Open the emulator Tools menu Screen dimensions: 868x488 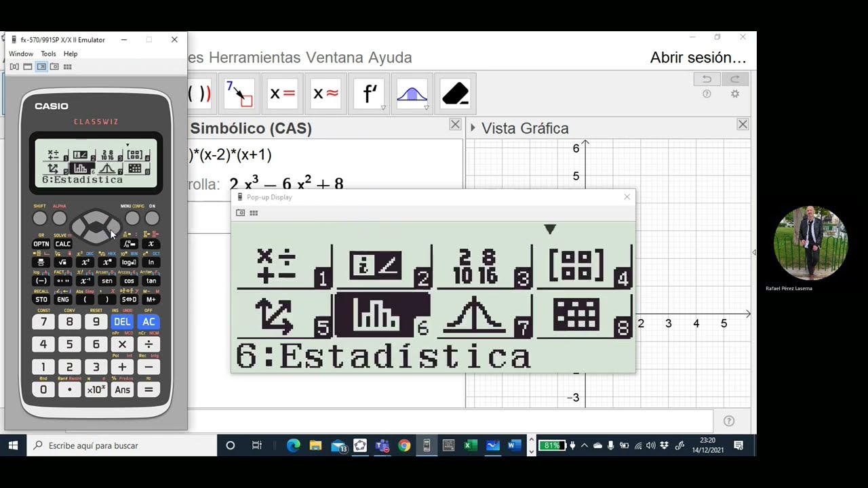tap(48, 54)
